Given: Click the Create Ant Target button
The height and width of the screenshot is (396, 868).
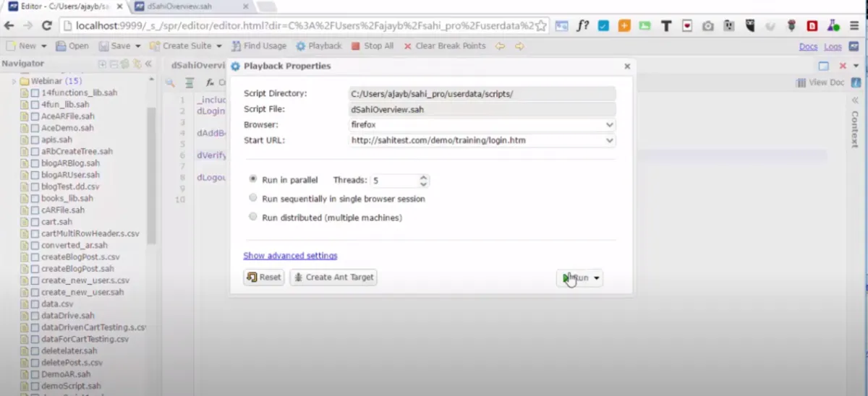Looking at the screenshot, I should [333, 277].
